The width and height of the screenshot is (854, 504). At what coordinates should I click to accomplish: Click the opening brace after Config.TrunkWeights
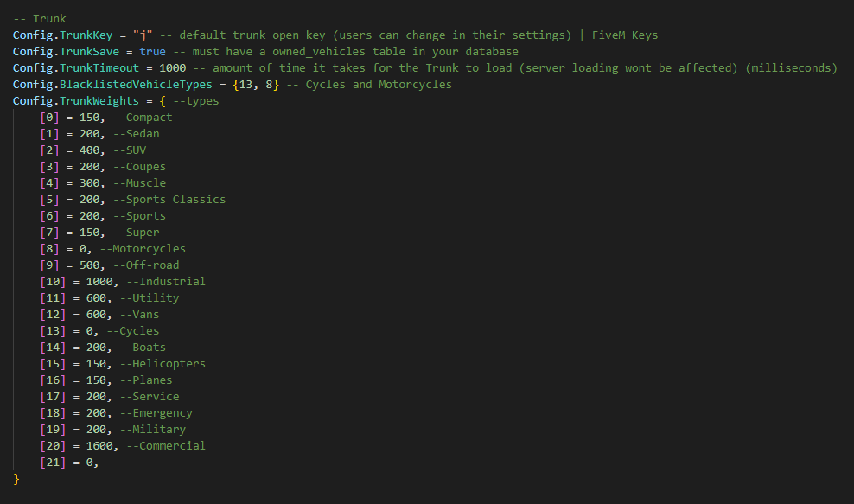pyautogui.click(x=163, y=101)
